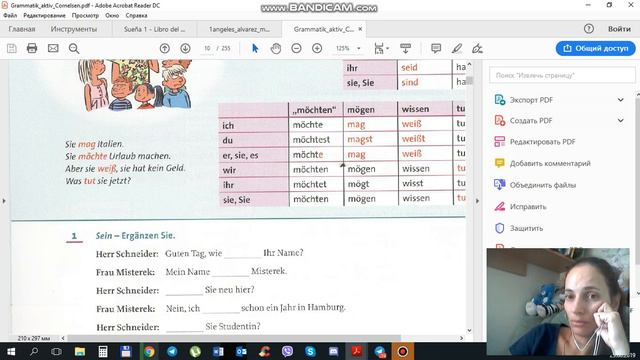Viewport: 640px width, 360px height.
Task: Open the Окно menu
Action: tap(112, 16)
